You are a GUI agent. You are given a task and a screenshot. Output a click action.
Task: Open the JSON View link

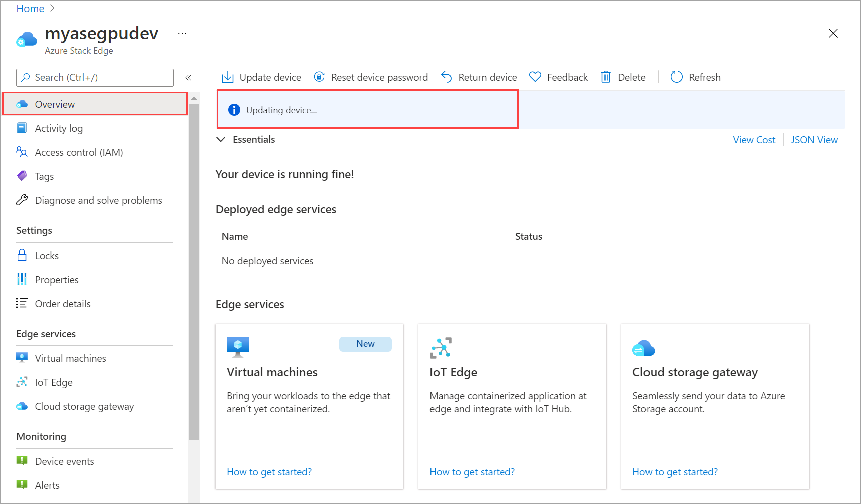coord(814,140)
